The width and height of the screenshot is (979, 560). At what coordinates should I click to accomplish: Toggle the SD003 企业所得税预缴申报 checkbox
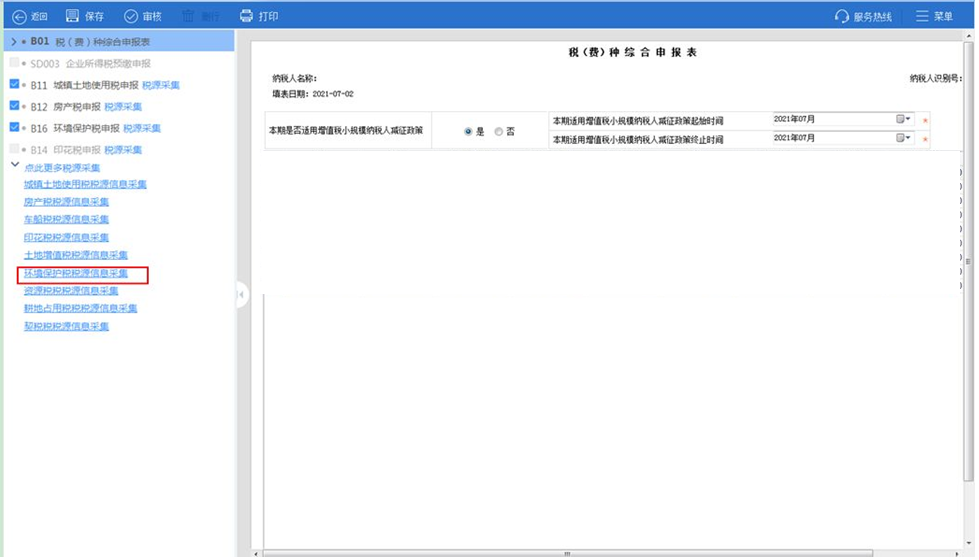tap(14, 63)
